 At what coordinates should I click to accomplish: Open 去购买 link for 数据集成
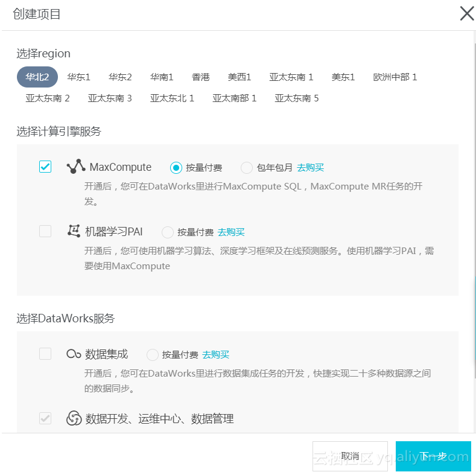215,355
